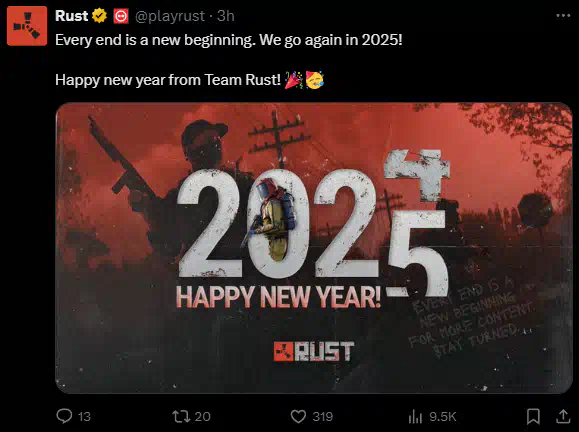Click the gold verified checkmark badge

pyautogui.click(x=99, y=16)
